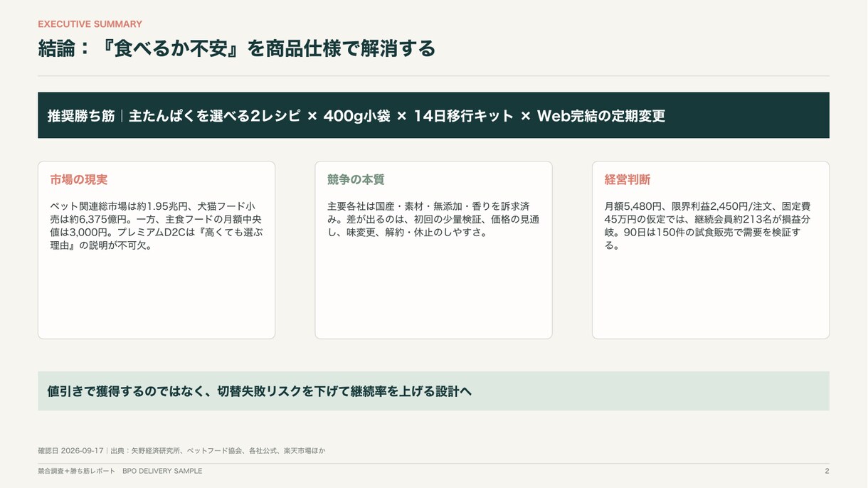
Task: Click green banner 値引きで獲得するのではなく
Action: point(433,391)
